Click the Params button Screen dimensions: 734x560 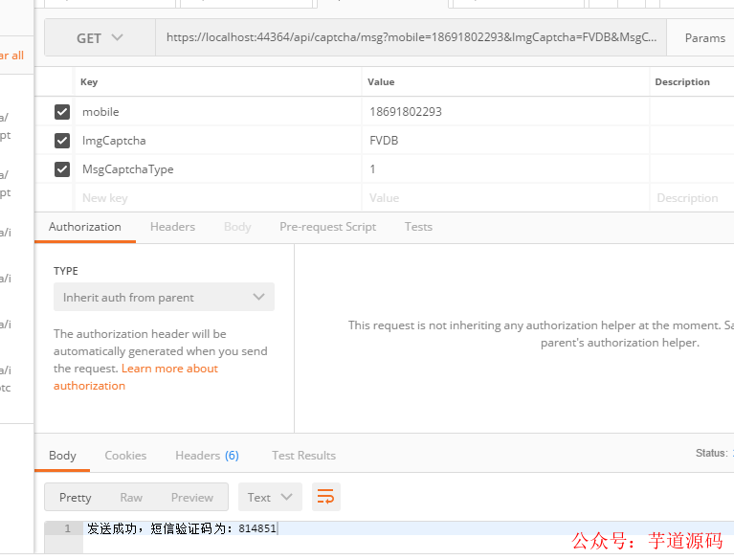tap(704, 38)
